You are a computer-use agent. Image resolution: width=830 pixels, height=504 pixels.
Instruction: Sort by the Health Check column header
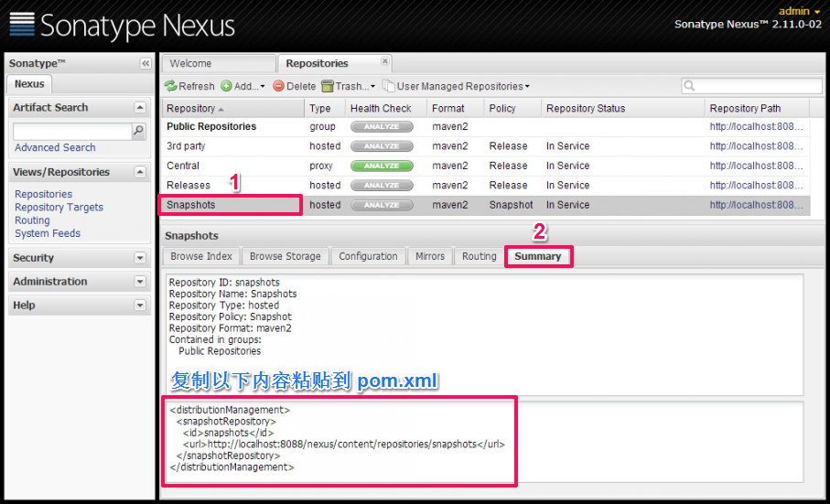(x=386, y=109)
